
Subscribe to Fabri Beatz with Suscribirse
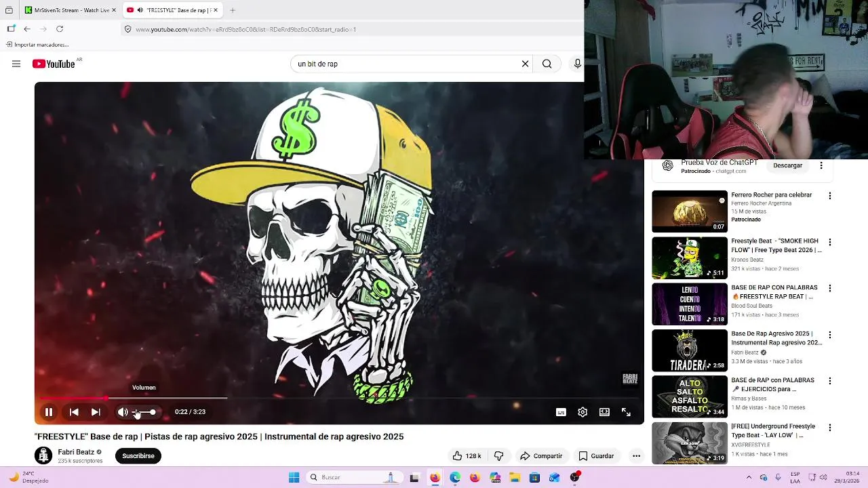point(138,456)
